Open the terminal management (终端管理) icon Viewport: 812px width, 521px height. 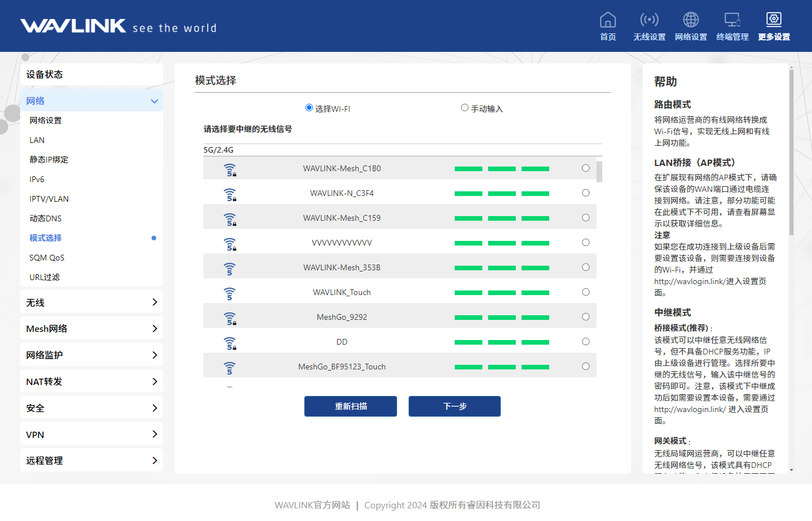point(732,20)
